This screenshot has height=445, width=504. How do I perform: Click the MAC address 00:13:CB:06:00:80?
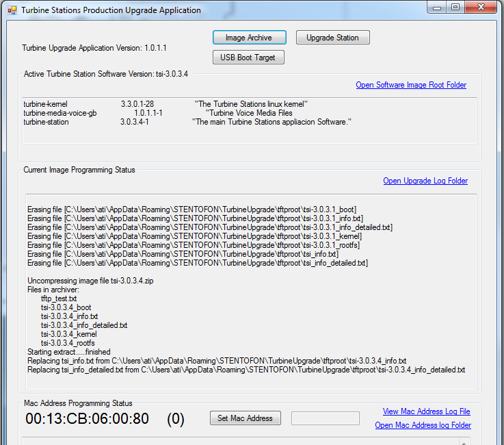tap(87, 418)
